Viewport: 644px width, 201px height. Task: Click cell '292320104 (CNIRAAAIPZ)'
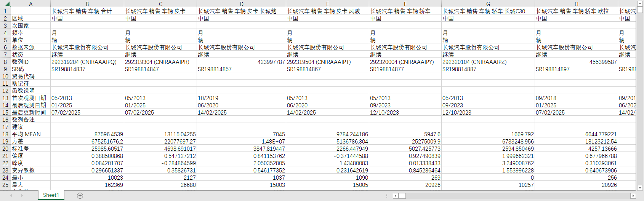tap(488, 62)
